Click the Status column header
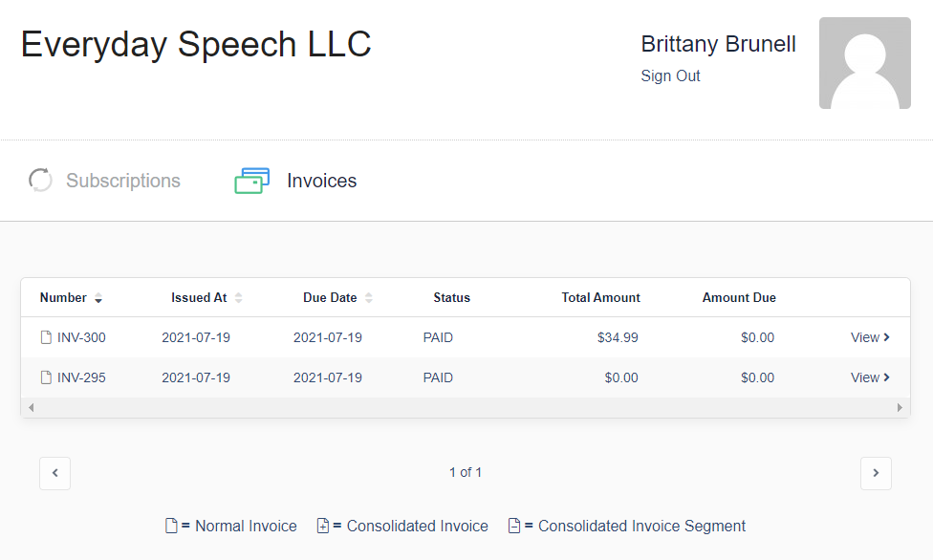Image resolution: width=933 pixels, height=560 pixels. (451, 297)
